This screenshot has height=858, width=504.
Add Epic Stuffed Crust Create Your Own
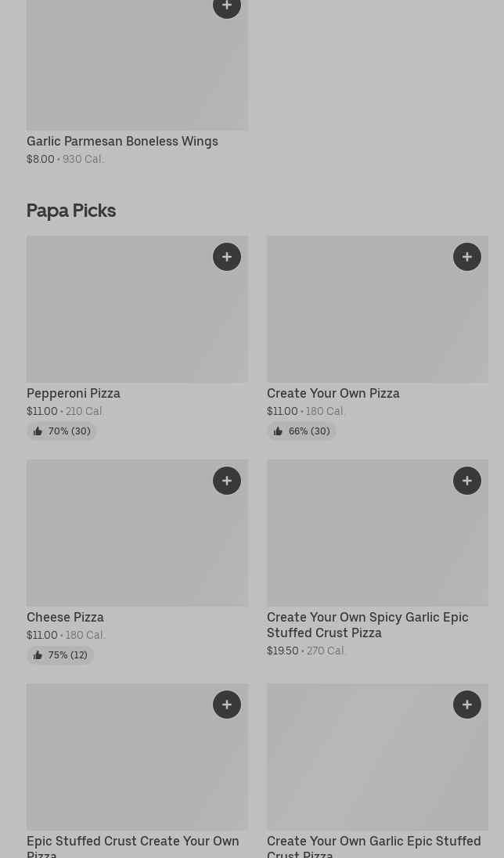point(227,705)
